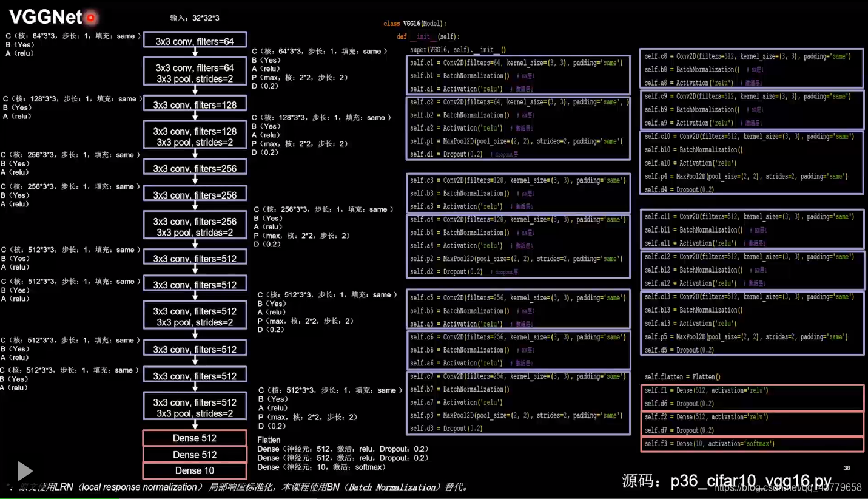Click the self.a13 Activation('relu') line
This screenshot has width=868, height=499.
(690, 324)
